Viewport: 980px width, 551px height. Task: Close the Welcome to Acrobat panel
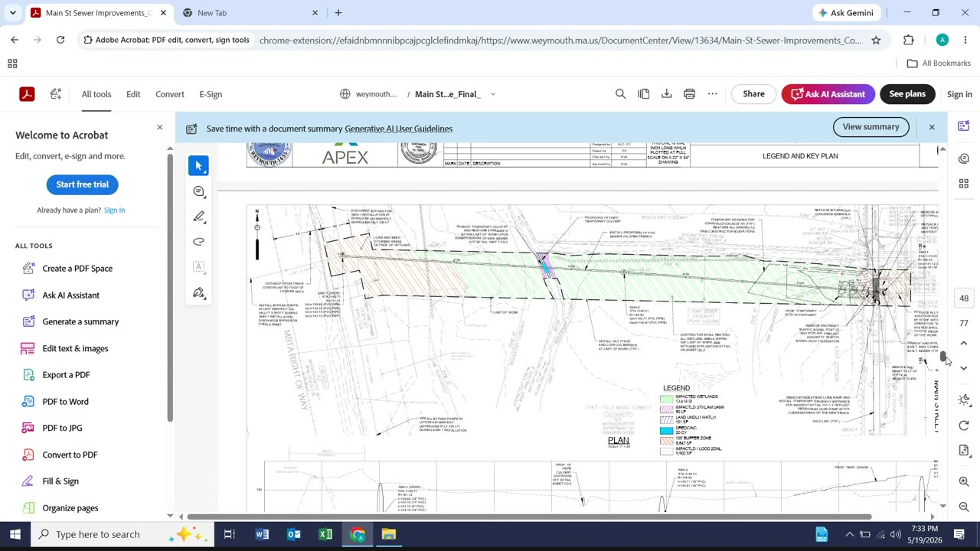[159, 127]
